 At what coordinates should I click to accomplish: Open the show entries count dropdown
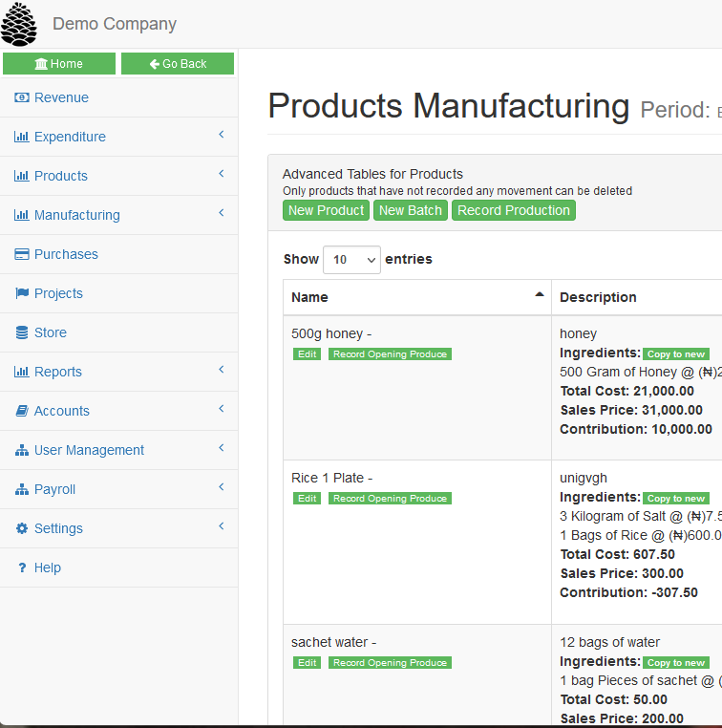pos(351,260)
